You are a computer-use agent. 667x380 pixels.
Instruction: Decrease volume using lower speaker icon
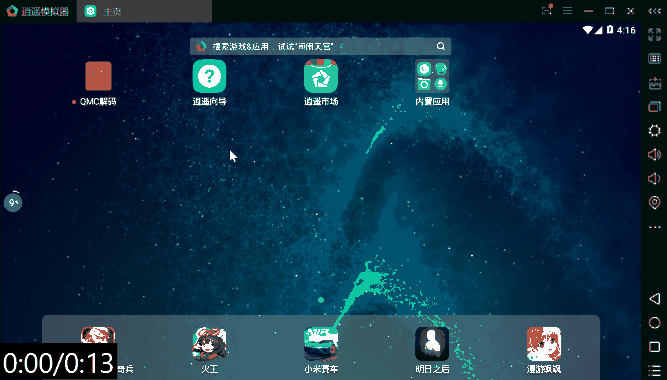coord(654,178)
